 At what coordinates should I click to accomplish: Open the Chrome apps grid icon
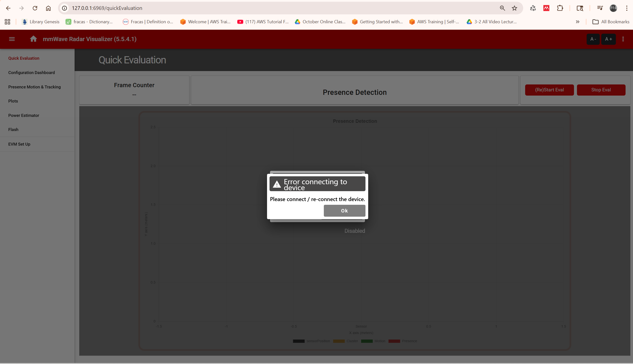pos(7,22)
